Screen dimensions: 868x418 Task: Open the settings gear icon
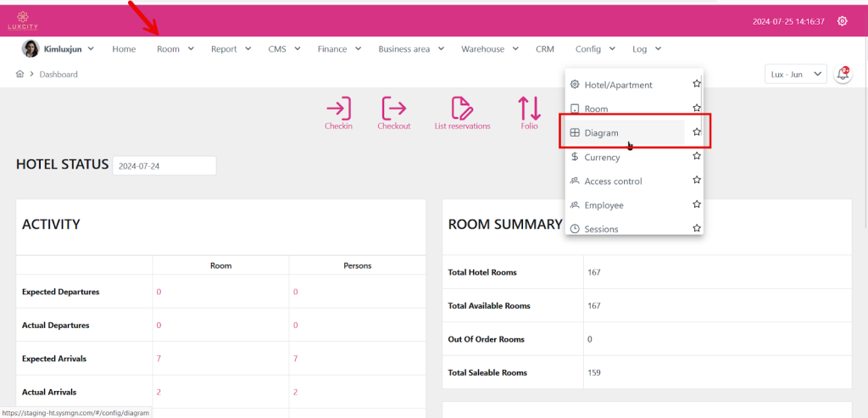tap(842, 21)
